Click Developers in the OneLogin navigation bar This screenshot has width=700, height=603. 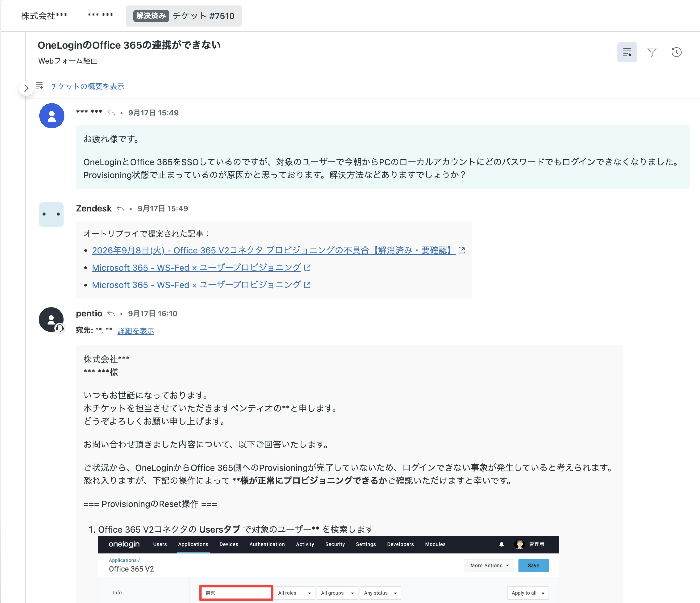click(x=400, y=544)
